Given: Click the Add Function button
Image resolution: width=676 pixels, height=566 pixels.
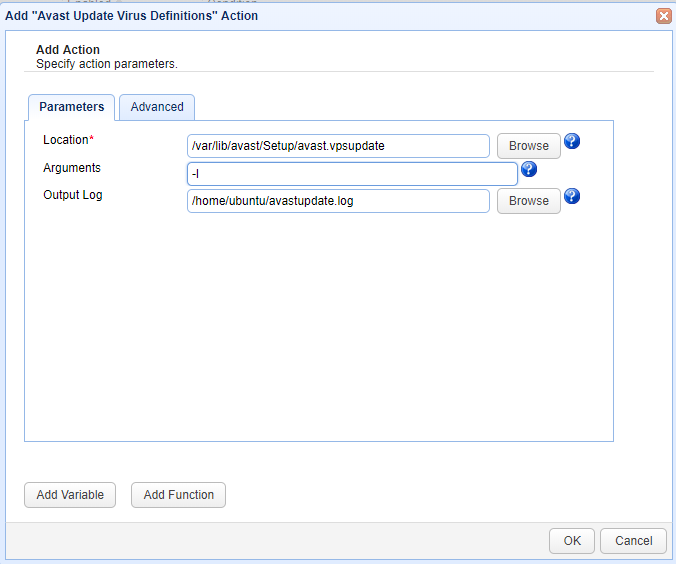Looking at the screenshot, I should (178, 495).
